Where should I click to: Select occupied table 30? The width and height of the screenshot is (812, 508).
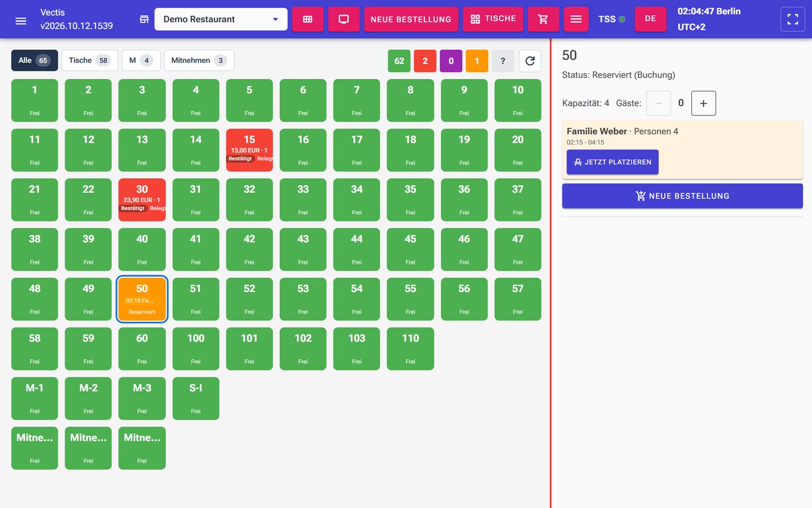point(142,200)
